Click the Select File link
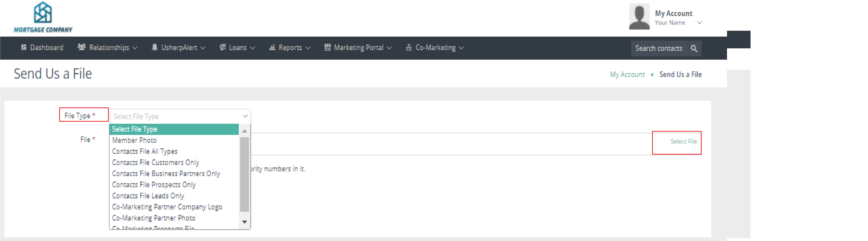The image size is (868, 241). tap(683, 141)
